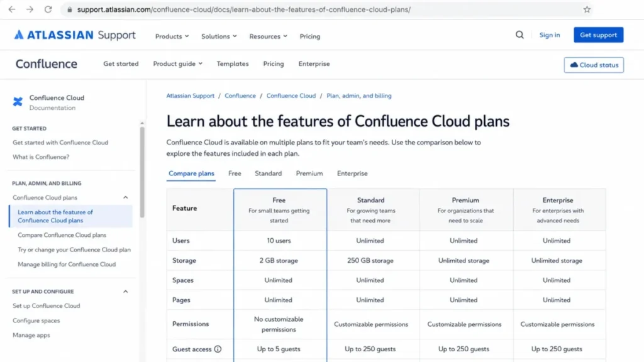Viewport: 644px width, 362px height.
Task: Open Plan, admin, and billing breadcrumb
Action: 358,96
